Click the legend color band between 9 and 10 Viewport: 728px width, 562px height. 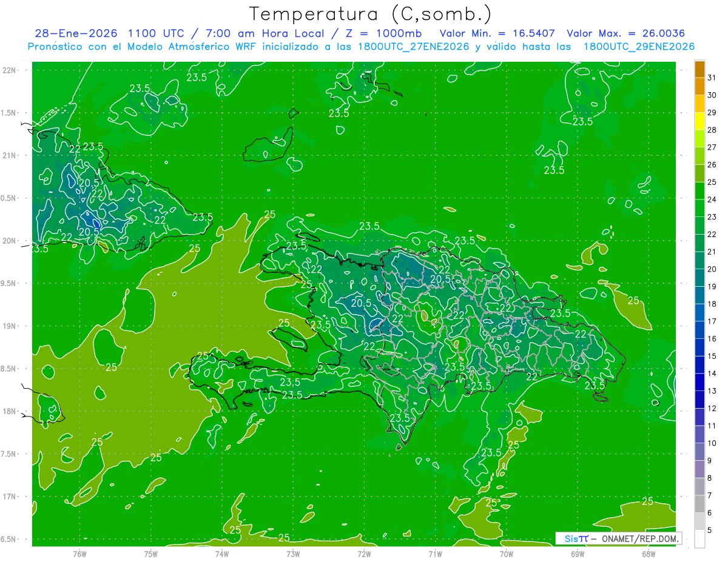(x=699, y=452)
